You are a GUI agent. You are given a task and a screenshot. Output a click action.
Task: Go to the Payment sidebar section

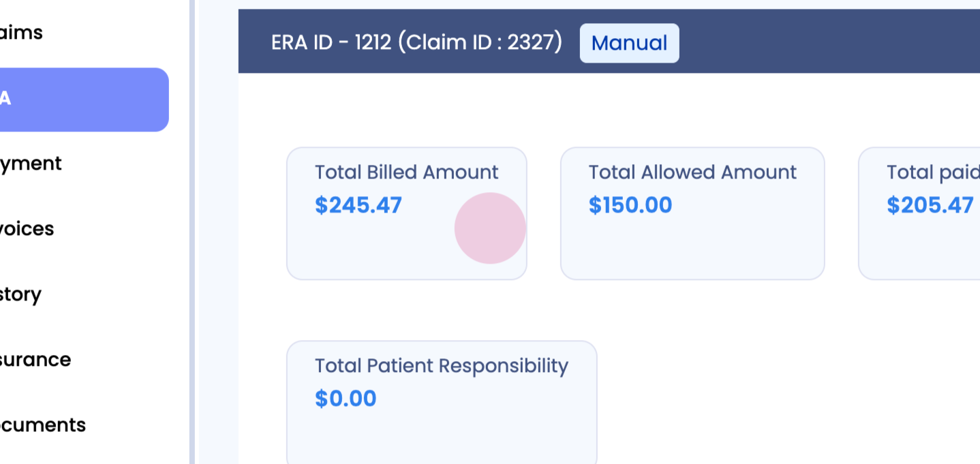(31, 164)
